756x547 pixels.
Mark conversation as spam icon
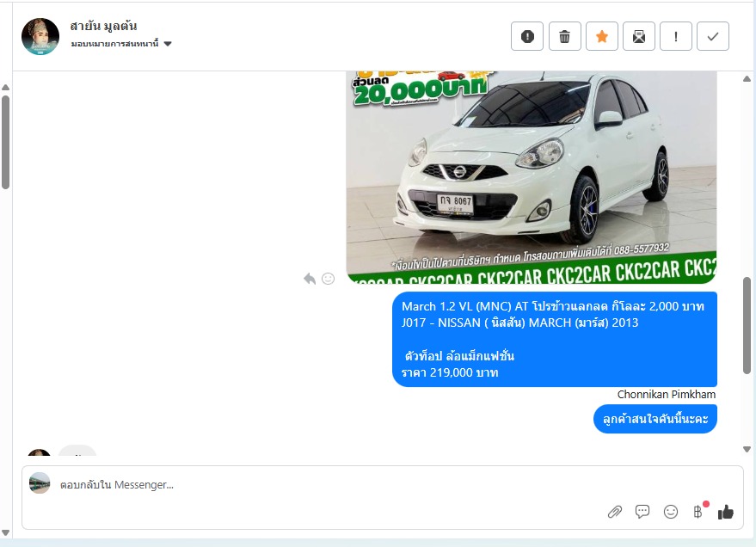click(x=527, y=36)
